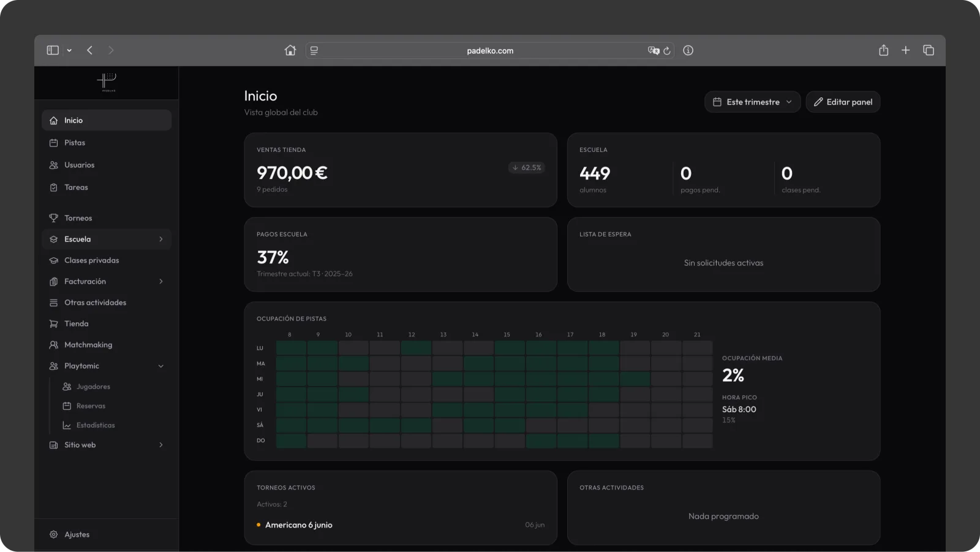Click the padelko.com address bar

click(x=490, y=51)
